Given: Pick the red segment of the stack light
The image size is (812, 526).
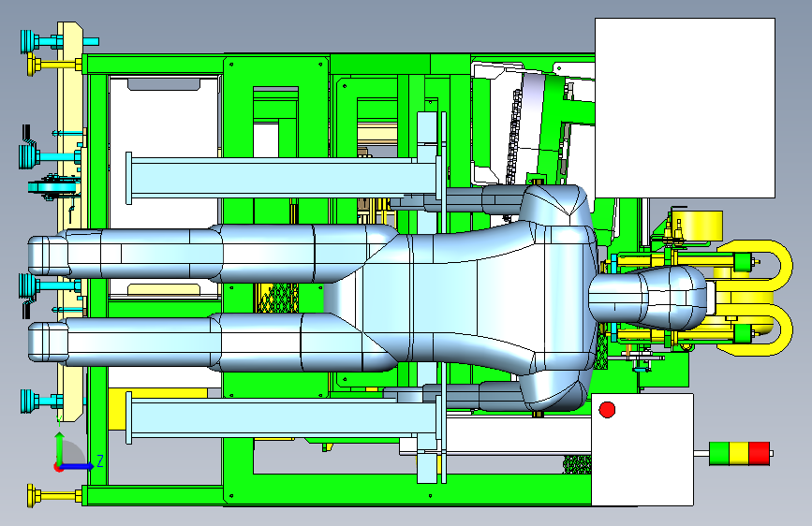Looking at the screenshot, I should coord(760,454).
